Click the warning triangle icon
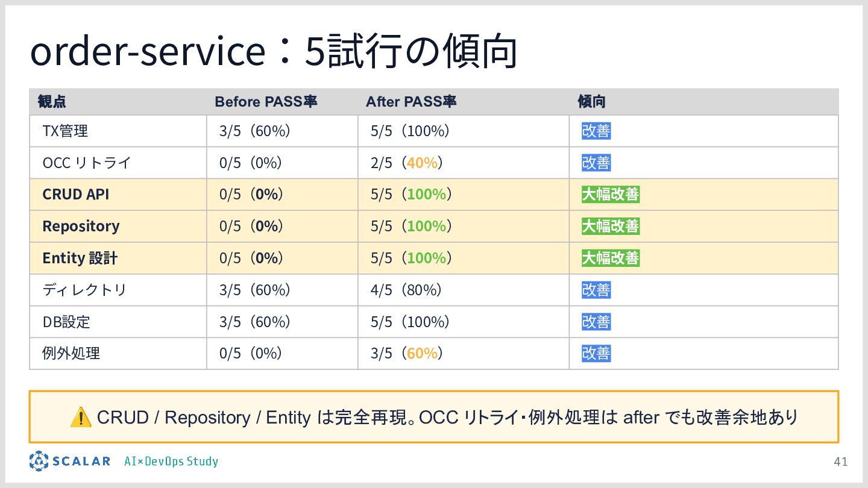 tap(81, 417)
